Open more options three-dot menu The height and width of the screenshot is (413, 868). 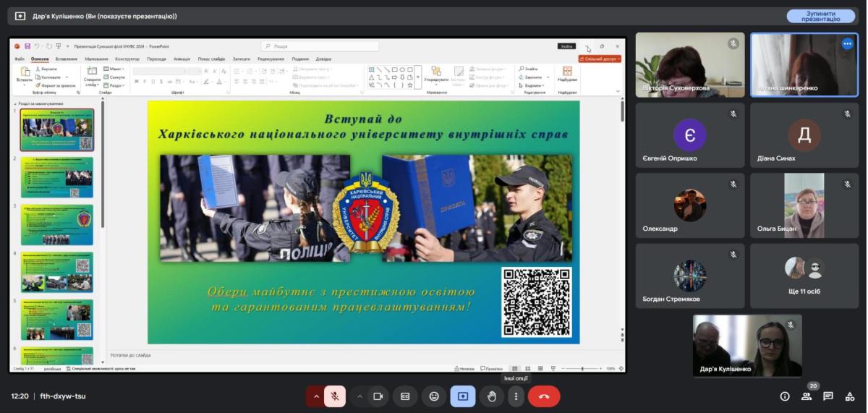coord(516,396)
